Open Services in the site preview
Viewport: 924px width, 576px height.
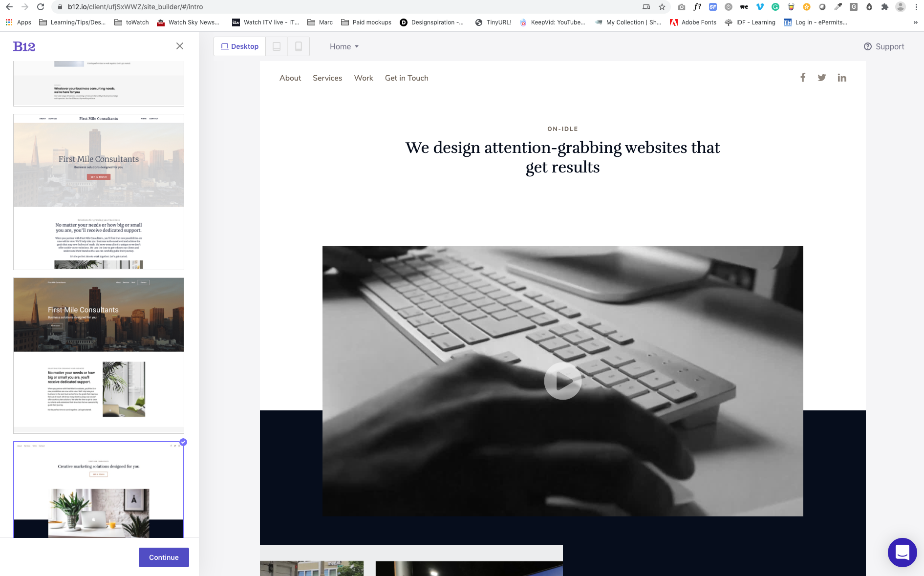tap(327, 78)
